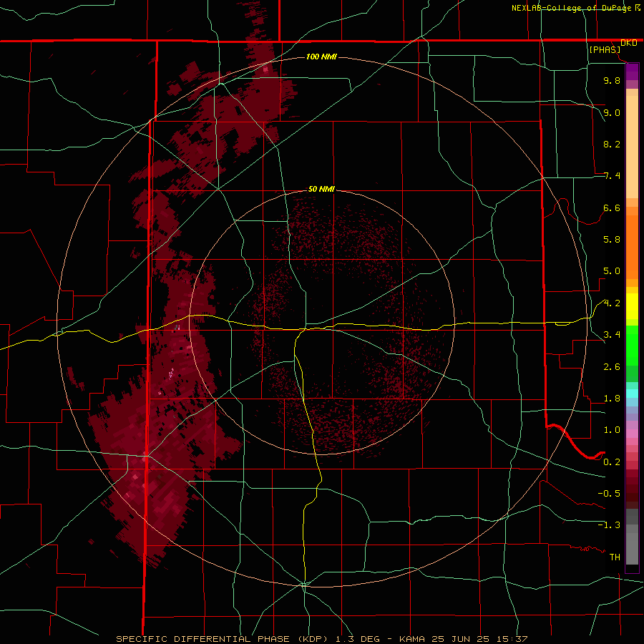
Task: Click the 5.8 value on color scale
Action: coord(612,240)
